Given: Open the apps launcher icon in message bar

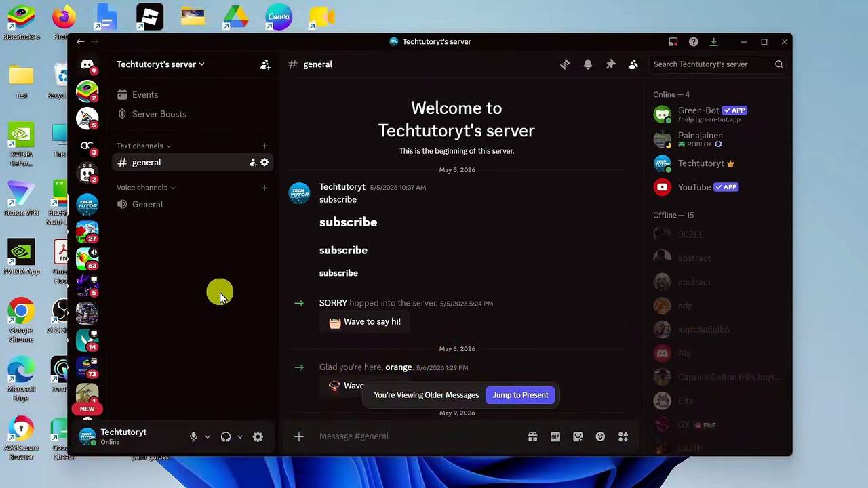Looking at the screenshot, I should click(x=623, y=437).
